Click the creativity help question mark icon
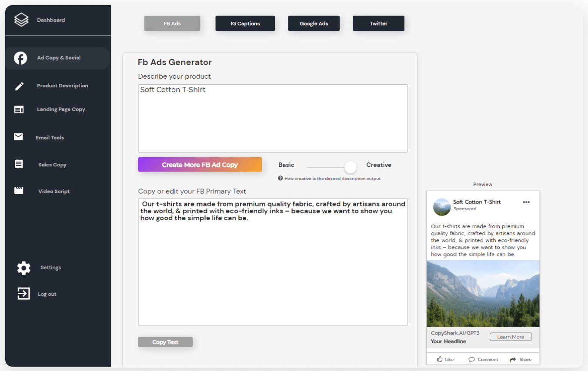 click(x=281, y=179)
